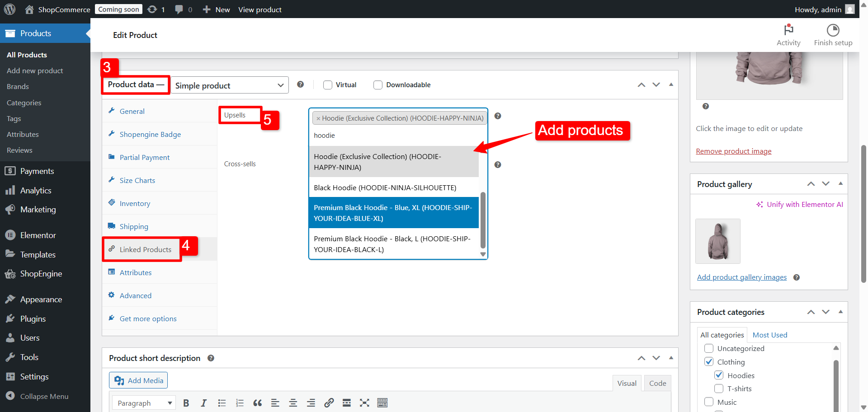Click help icon below product image
The width and height of the screenshot is (868, 412).
coord(706,106)
